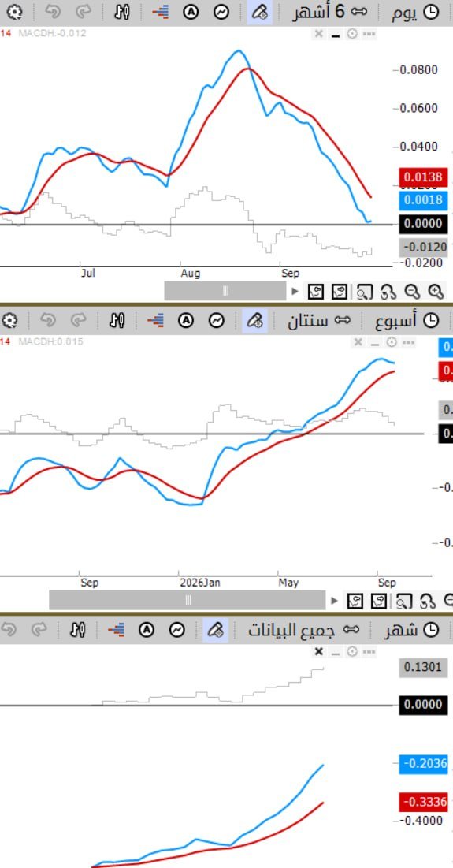Minimize MACD pane in monthly chart
The height and width of the screenshot is (868, 453).
coord(335,652)
